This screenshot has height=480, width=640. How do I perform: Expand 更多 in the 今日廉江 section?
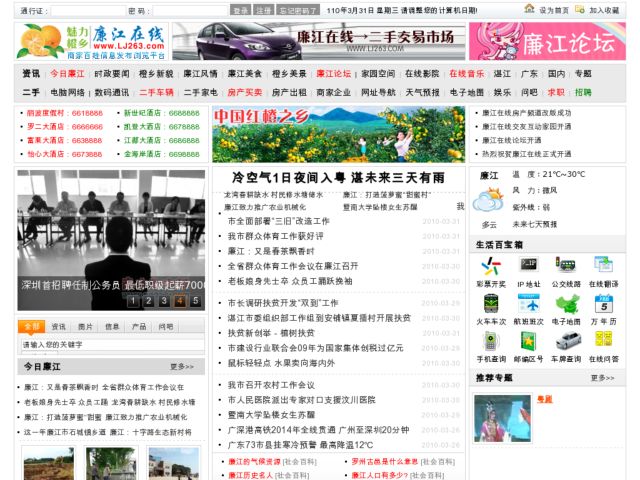[182, 367]
